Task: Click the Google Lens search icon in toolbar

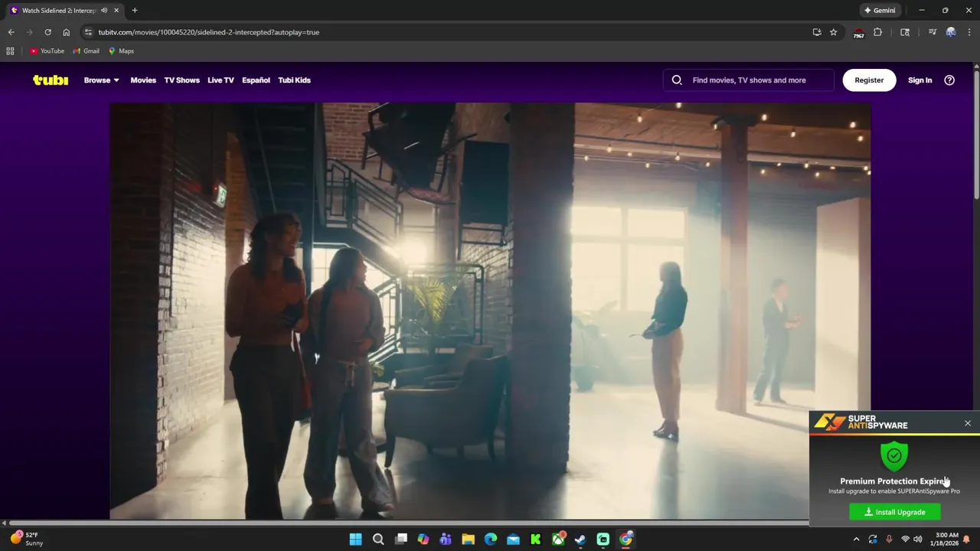Action: pos(905,32)
